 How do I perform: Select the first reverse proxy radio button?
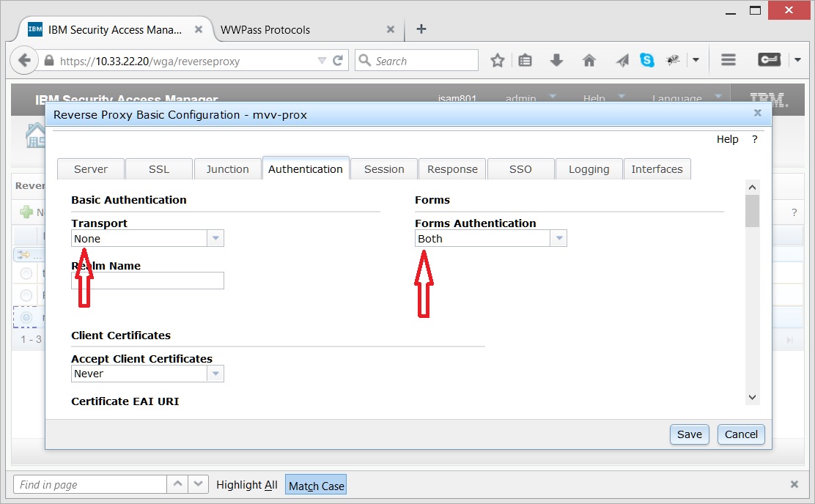pos(26,273)
